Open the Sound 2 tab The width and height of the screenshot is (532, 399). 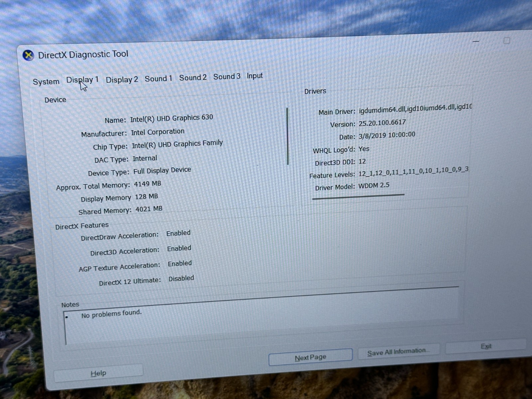pos(193,77)
